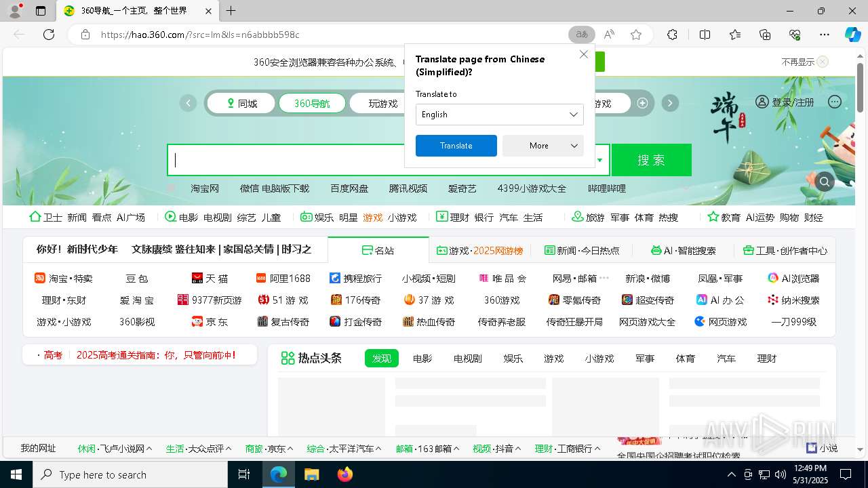Go to next navigation category arrow
The image size is (868, 488).
(x=670, y=103)
